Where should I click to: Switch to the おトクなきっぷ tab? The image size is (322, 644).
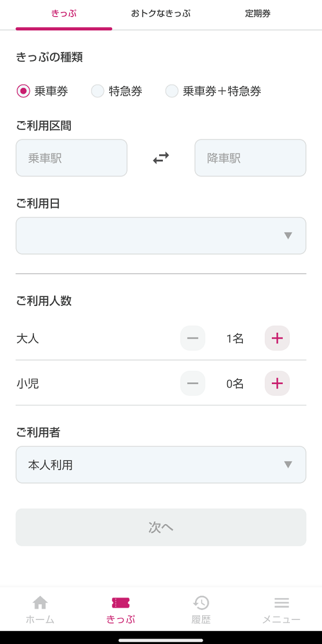(x=161, y=14)
